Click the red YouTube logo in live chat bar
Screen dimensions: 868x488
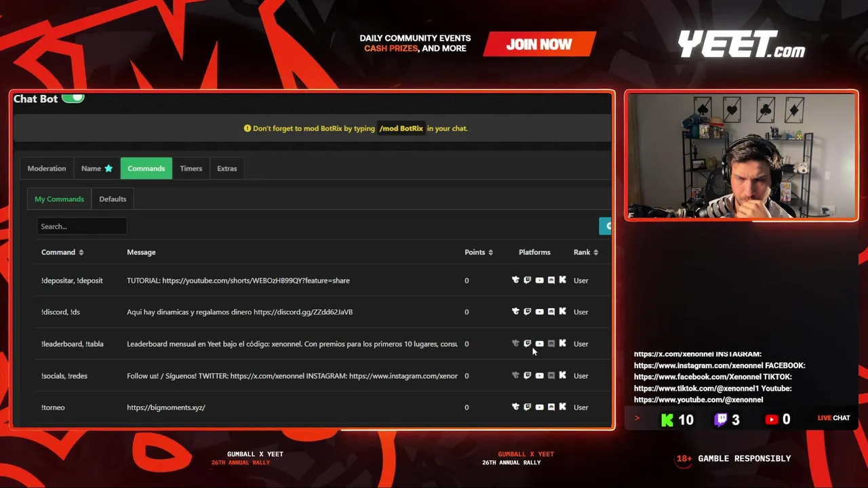[771, 420]
